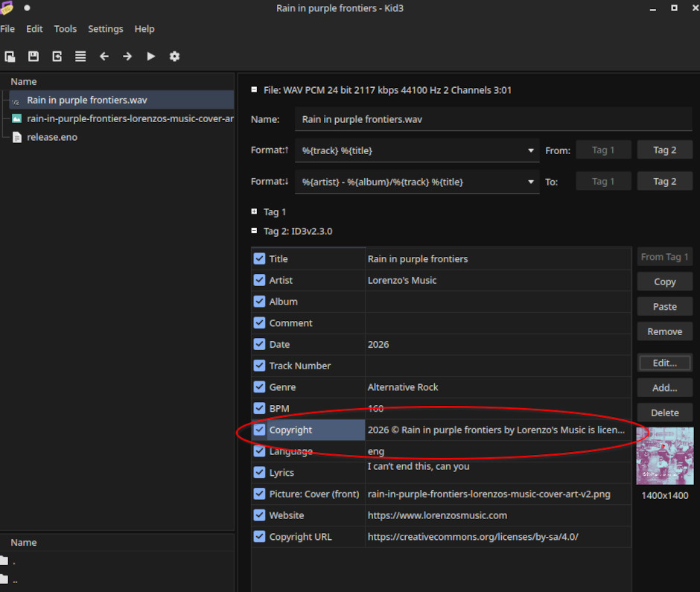Viewport: 700px width, 592px height.
Task: Click the From: Tag 2 button
Action: (665, 150)
